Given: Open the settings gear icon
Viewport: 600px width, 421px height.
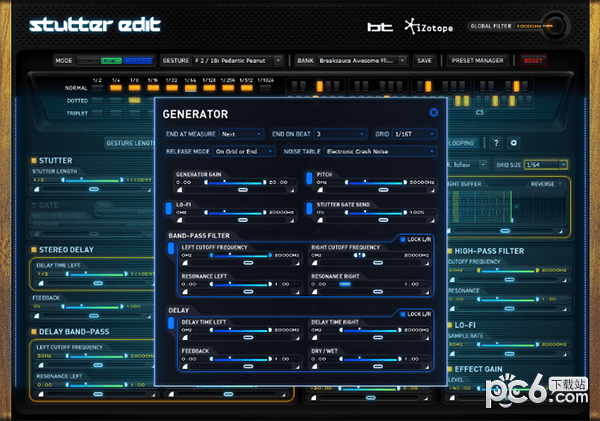Looking at the screenshot, I should [514, 143].
